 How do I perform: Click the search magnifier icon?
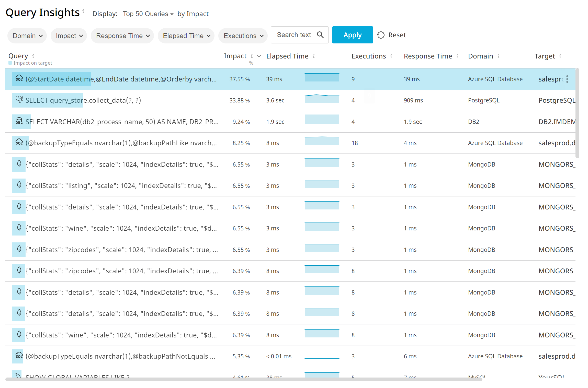pos(320,35)
